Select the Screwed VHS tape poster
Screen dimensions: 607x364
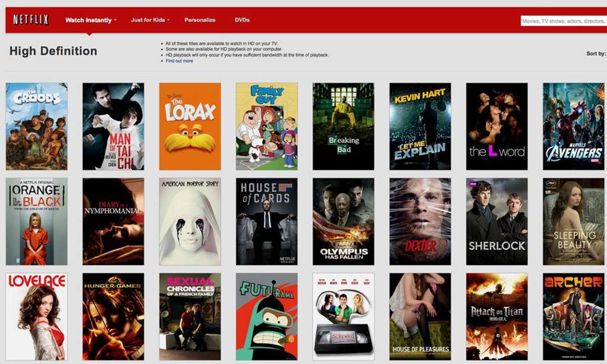click(x=343, y=316)
